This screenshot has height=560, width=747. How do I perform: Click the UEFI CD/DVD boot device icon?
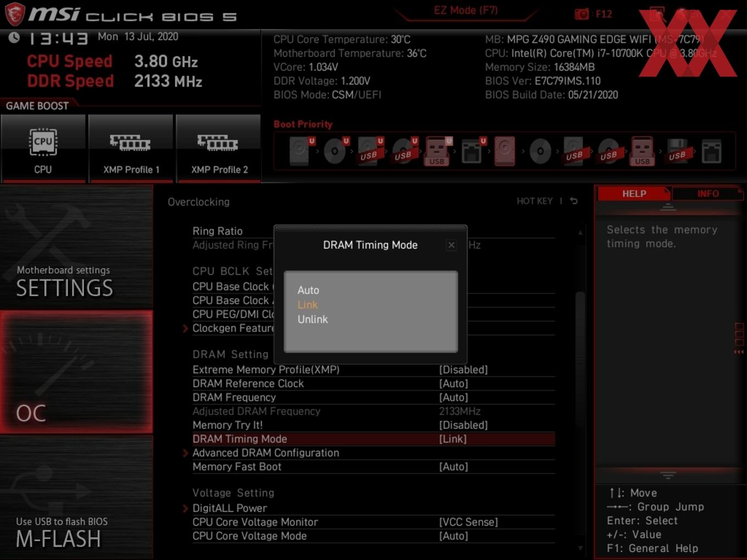tap(335, 151)
